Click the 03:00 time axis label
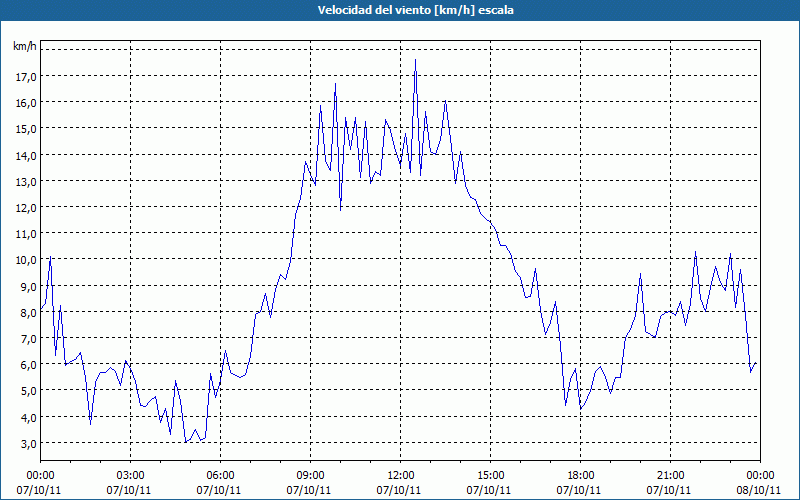Screen dimensions: 800x500 131,476
